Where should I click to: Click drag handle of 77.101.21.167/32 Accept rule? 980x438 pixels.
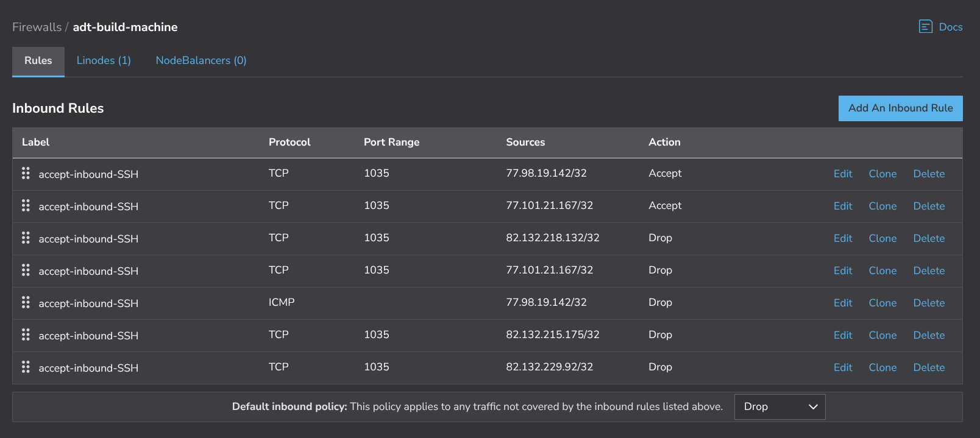pyautogui.click(x=26, y=206)
